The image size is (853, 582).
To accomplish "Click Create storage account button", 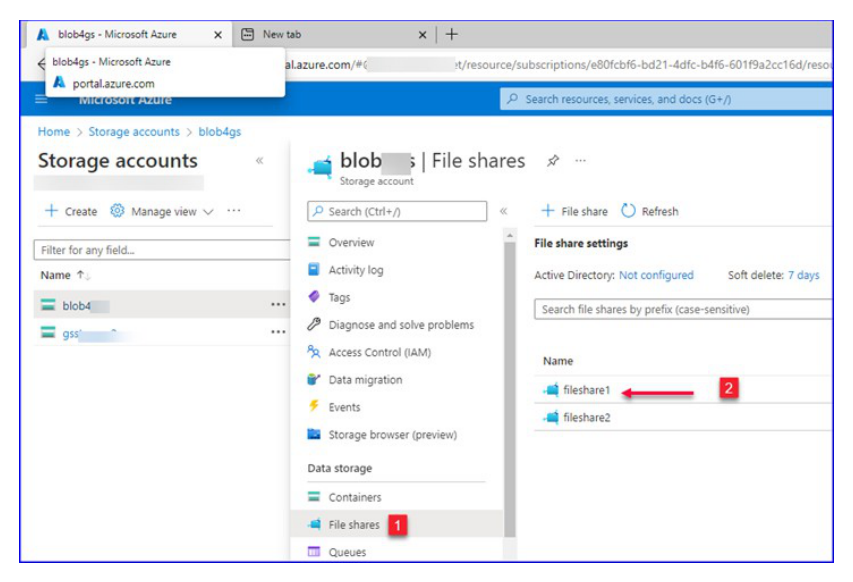I will (x=71, y=211).
